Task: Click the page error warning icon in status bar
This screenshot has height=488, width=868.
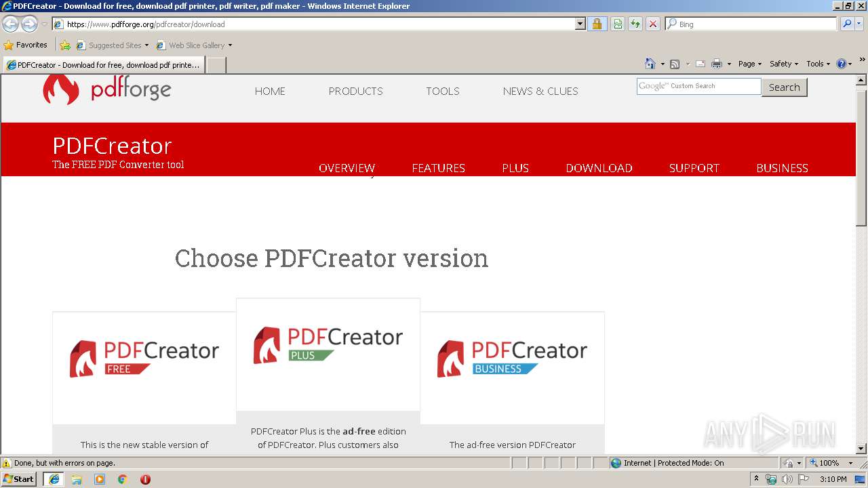Action: click(7, 463)
